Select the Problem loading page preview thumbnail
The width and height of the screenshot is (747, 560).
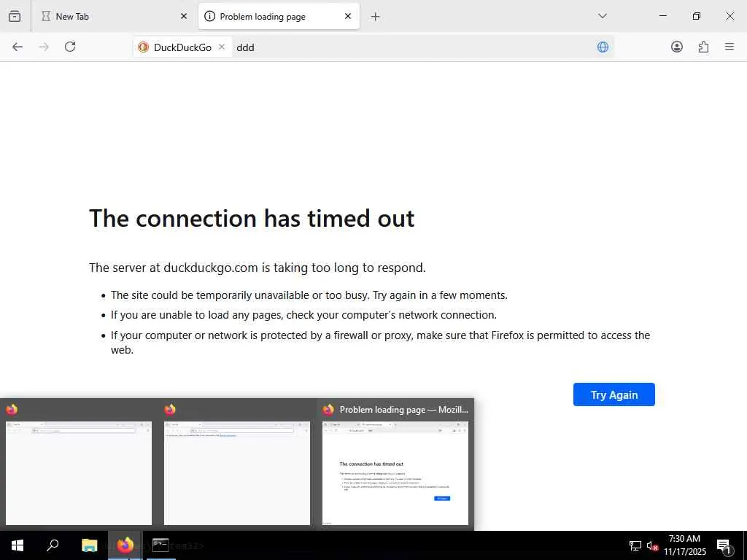point(395,472)
